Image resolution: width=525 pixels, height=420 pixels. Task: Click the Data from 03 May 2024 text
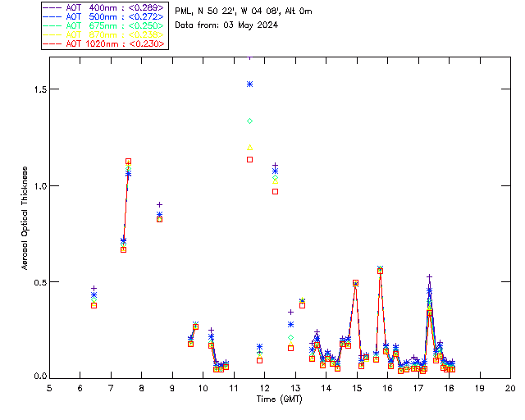pyautogui.click(x=226, y=25)
